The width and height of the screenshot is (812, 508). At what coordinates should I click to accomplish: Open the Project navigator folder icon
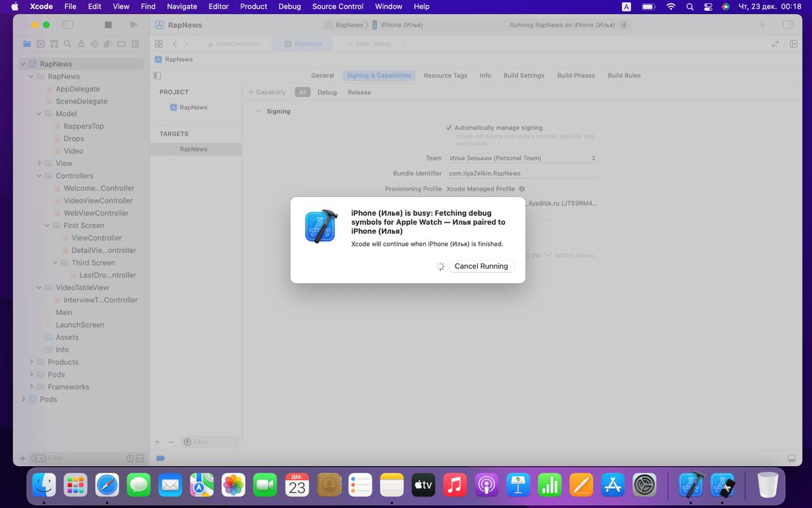(27, 44)
